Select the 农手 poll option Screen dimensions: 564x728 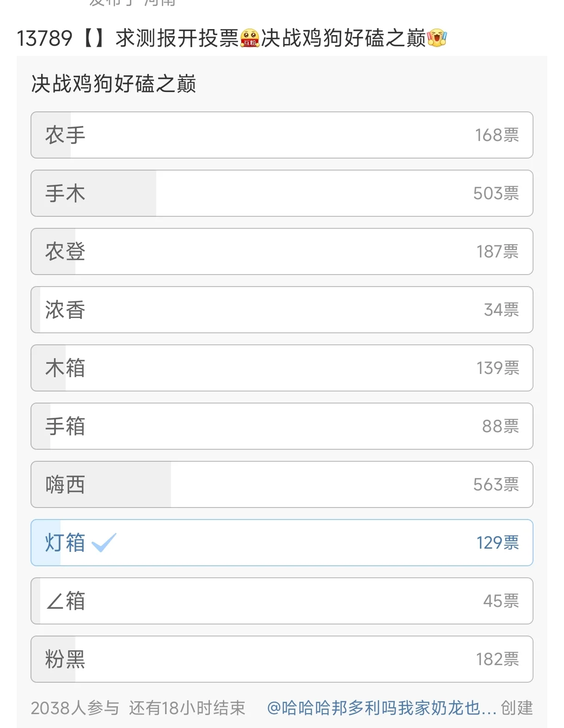(x=281, y=135)
